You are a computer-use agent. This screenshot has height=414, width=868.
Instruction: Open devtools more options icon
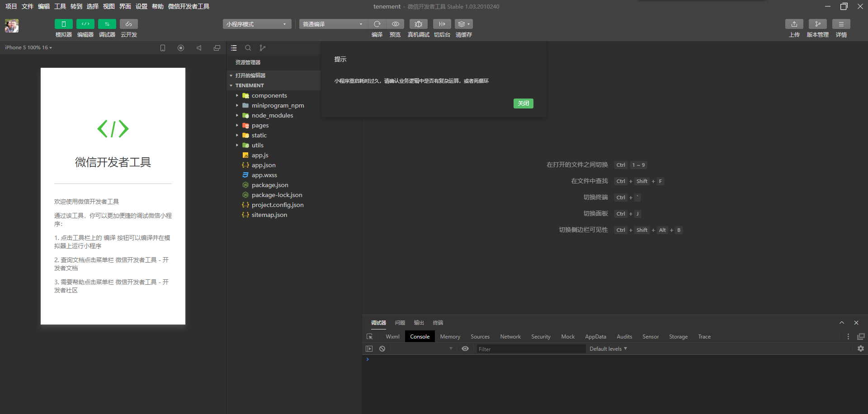click(848, 337)
